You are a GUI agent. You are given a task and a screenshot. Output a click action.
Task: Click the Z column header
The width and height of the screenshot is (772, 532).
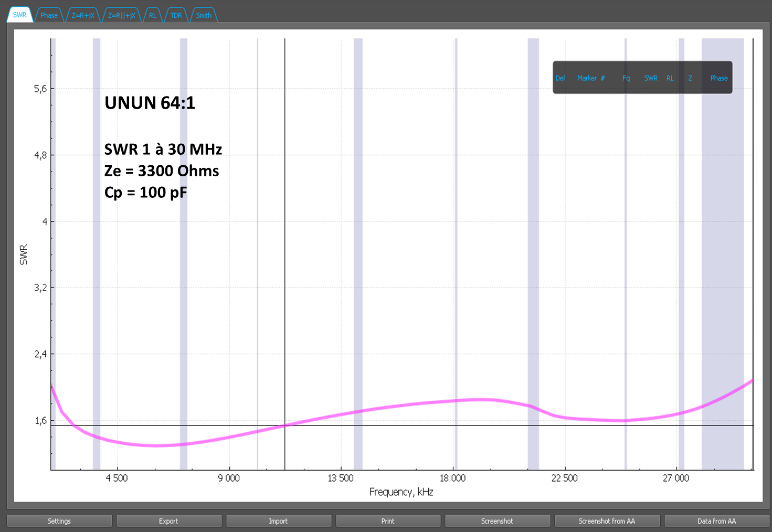pos(690,78)
